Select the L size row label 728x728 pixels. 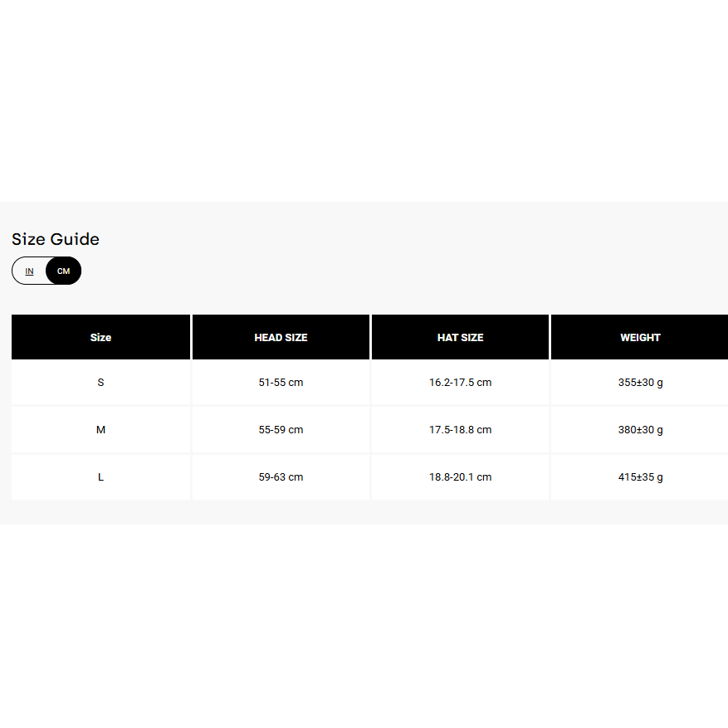(100, 477)
